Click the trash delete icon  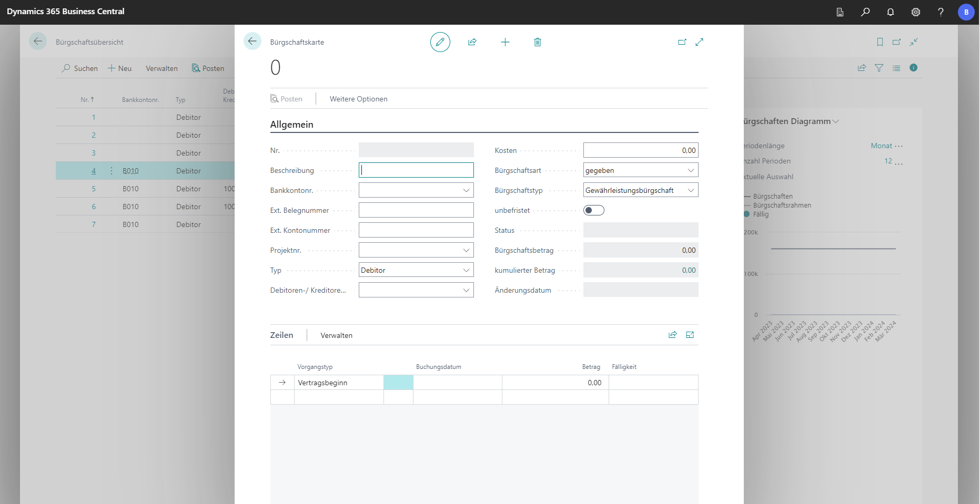coord(537,42)
